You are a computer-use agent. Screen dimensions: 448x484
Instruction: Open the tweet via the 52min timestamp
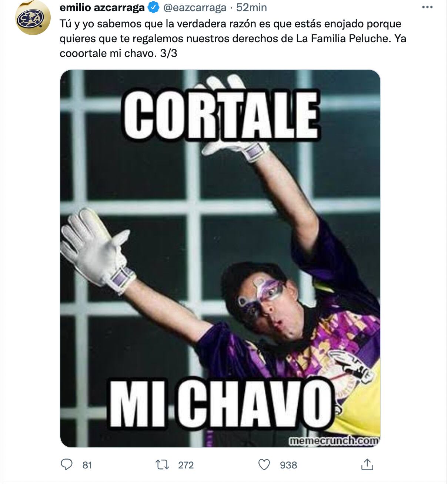[x=251, y=7]
